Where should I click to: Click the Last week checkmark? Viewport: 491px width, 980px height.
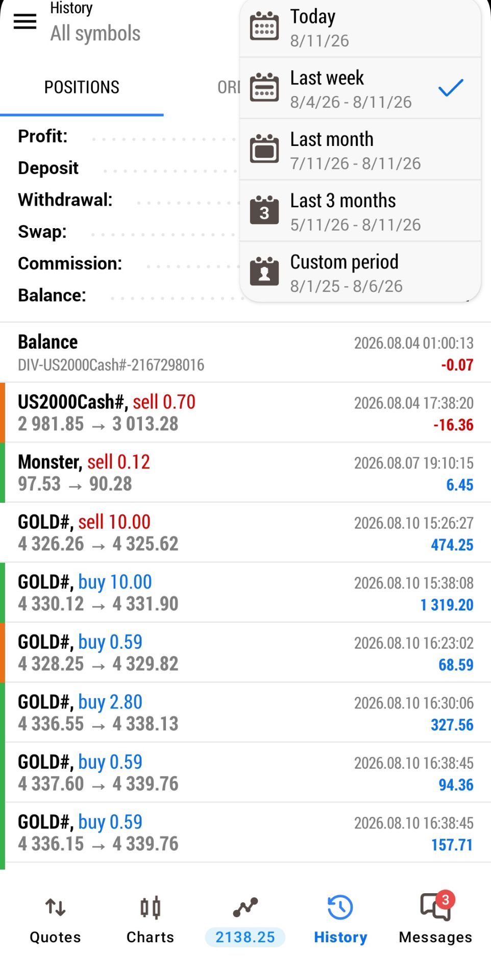coord(451,88)
